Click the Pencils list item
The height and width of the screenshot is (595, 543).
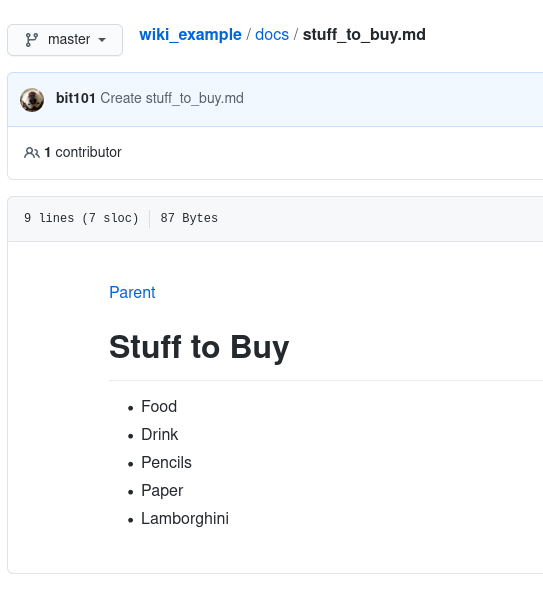(166, 463)
